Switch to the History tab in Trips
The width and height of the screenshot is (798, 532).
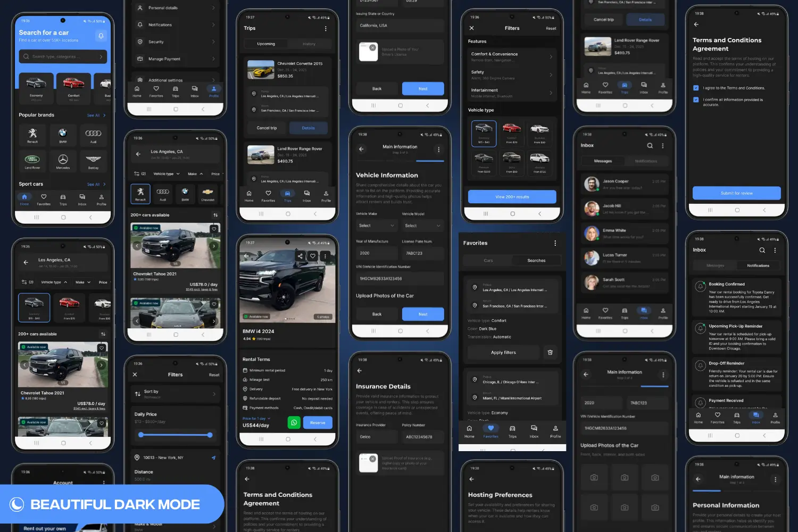coord(309,44)
